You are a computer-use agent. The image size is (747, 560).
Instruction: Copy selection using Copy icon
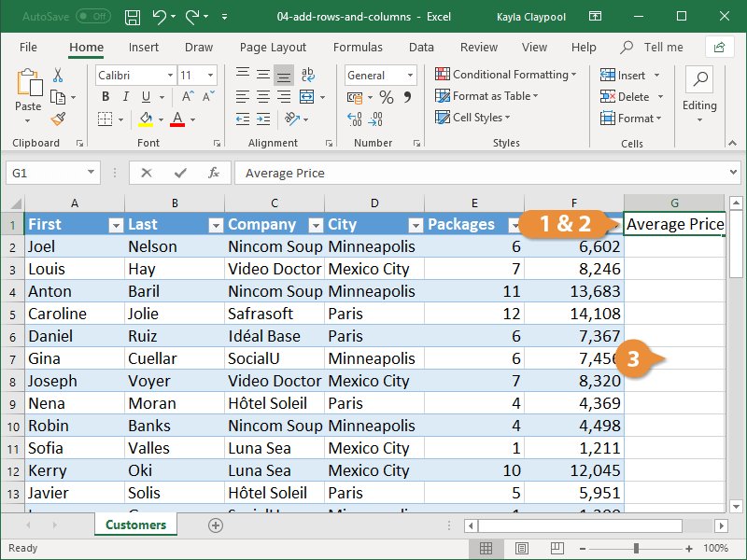[58, 97]
